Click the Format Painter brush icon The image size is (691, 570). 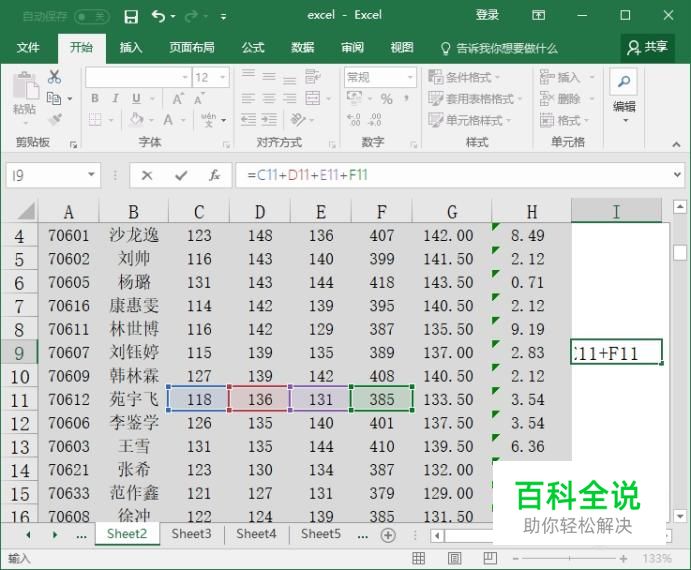tap(55, 119)
